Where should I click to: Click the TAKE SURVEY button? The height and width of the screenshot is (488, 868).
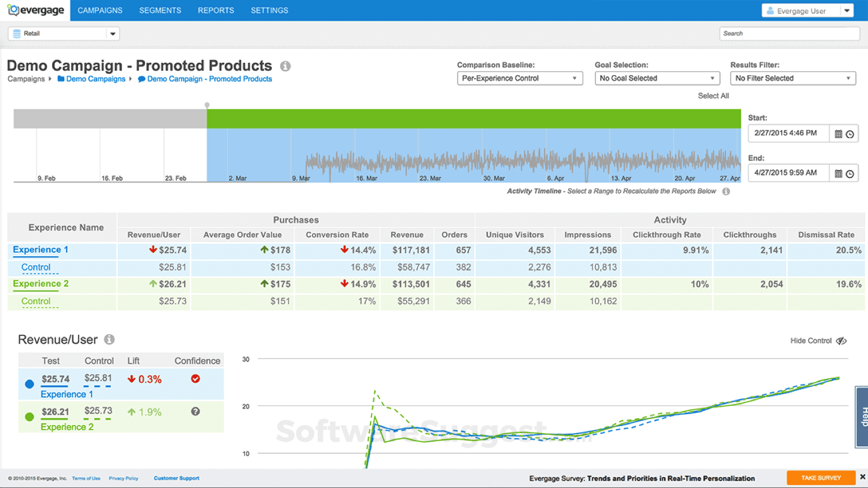click(x=821, y=478)
